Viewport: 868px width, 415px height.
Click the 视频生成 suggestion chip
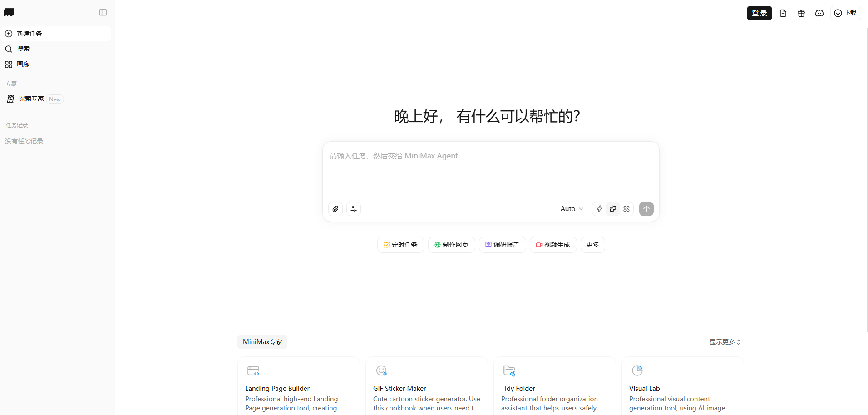click(x=553, y=245)
